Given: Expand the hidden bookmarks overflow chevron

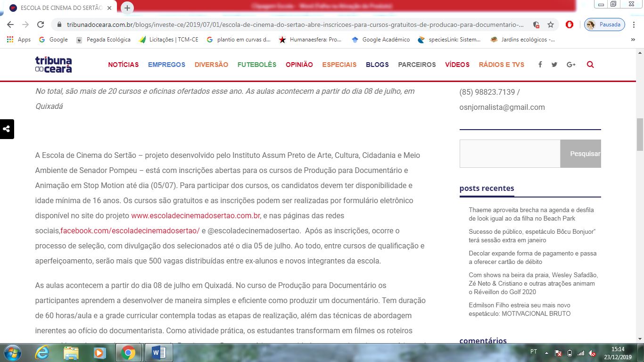Looking at the screenshot, I should click(x=633, y=40).
